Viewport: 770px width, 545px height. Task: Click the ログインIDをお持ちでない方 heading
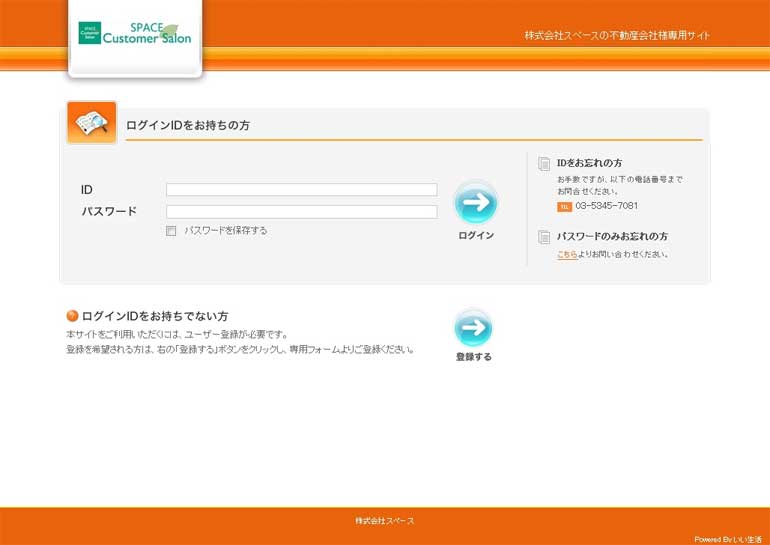pyautogui.click(x=155, y=316)
